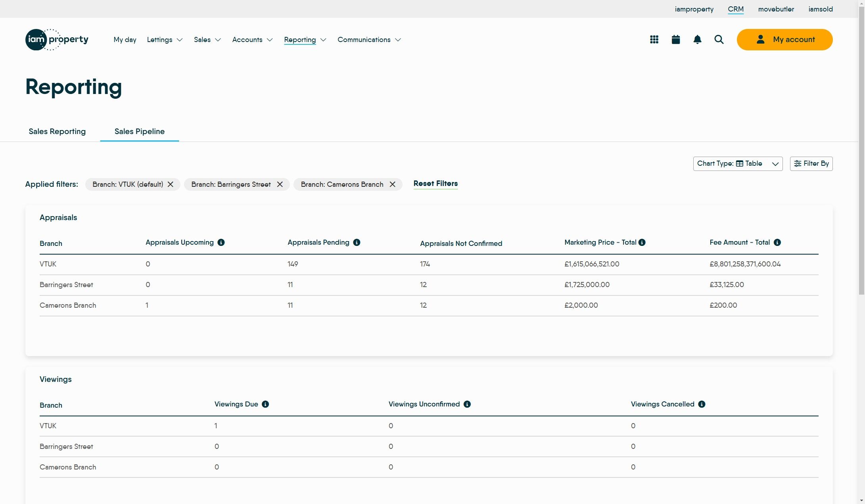Open the apps grid icon

click(x=654, y=40)
